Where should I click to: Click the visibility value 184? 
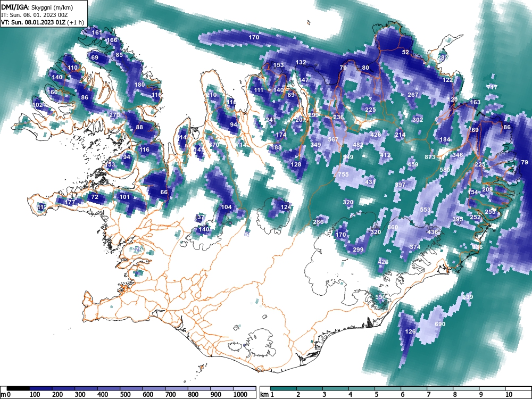(445, 139)
